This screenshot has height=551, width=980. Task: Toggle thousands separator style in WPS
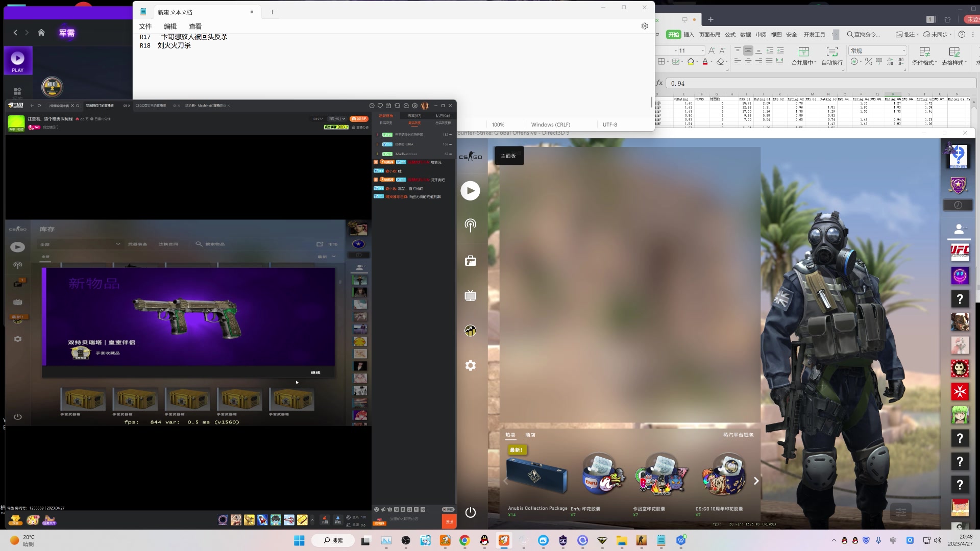tap(878, 61)
